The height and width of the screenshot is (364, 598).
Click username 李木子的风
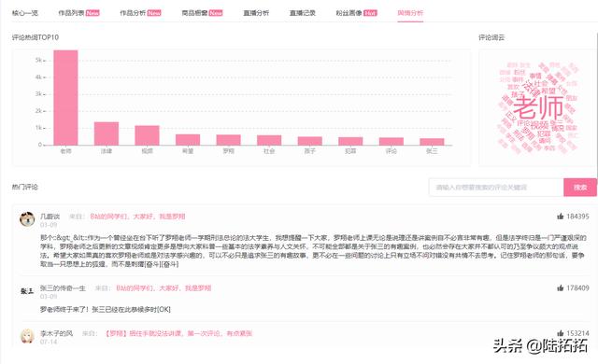[x=56, y=333]
